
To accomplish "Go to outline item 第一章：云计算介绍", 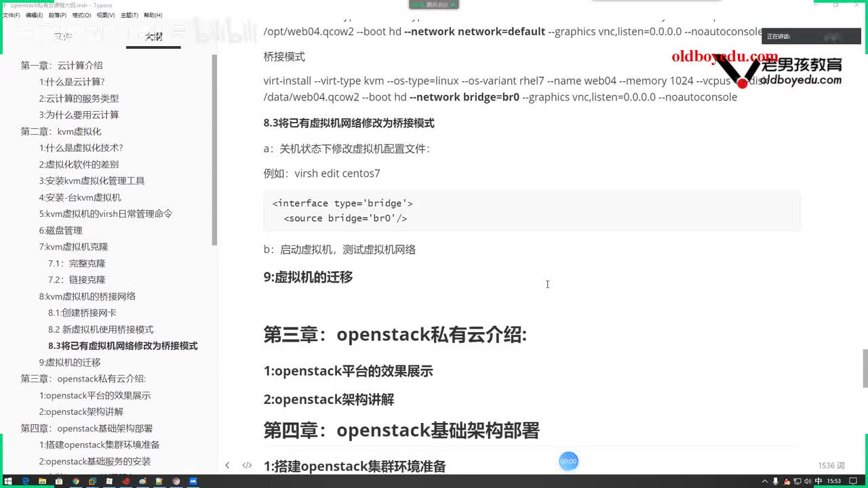I will coord(62,66).
